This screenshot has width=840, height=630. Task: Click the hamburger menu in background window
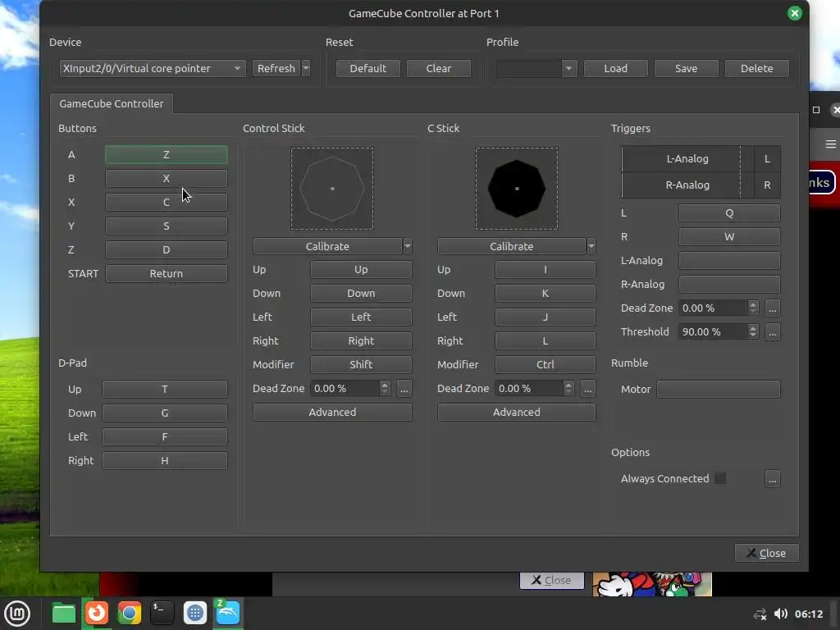point(830,144)
